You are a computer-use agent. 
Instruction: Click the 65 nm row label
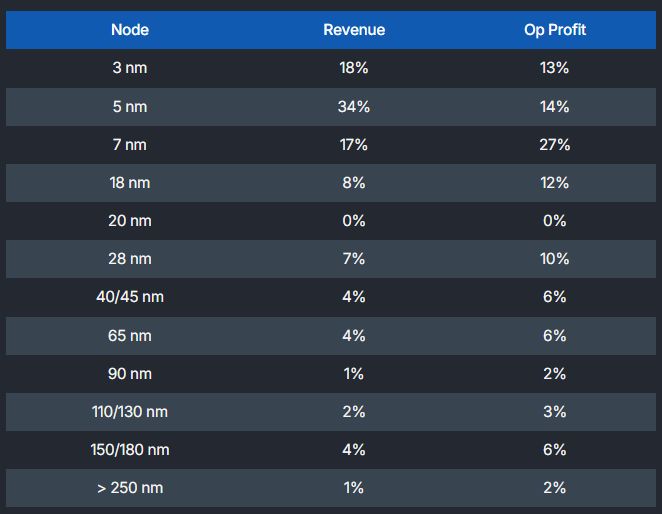[130, 336]
